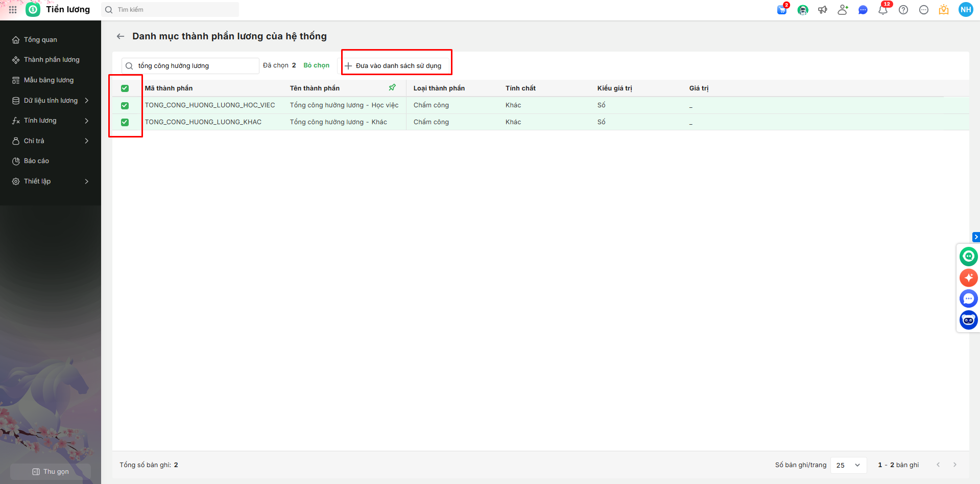
Task: Uncheck the TONG_CONG_HUONG_LUONG_KHAC row checkbox
Action: point(125,122)
